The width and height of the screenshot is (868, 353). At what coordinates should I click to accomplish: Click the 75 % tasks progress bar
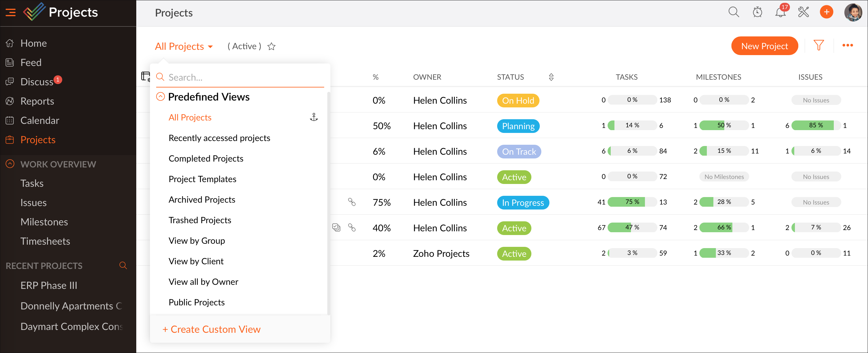[x=632, y=202]
